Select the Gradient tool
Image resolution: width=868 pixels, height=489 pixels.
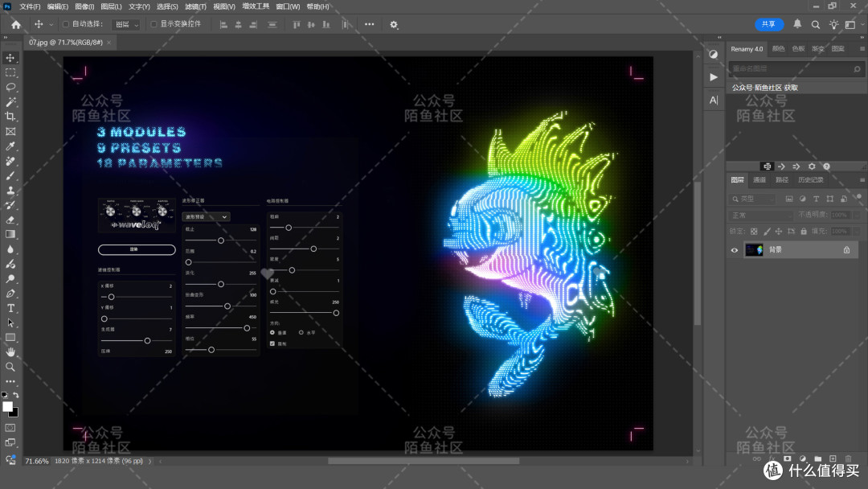pyautogui.click(x=10, y=234)
